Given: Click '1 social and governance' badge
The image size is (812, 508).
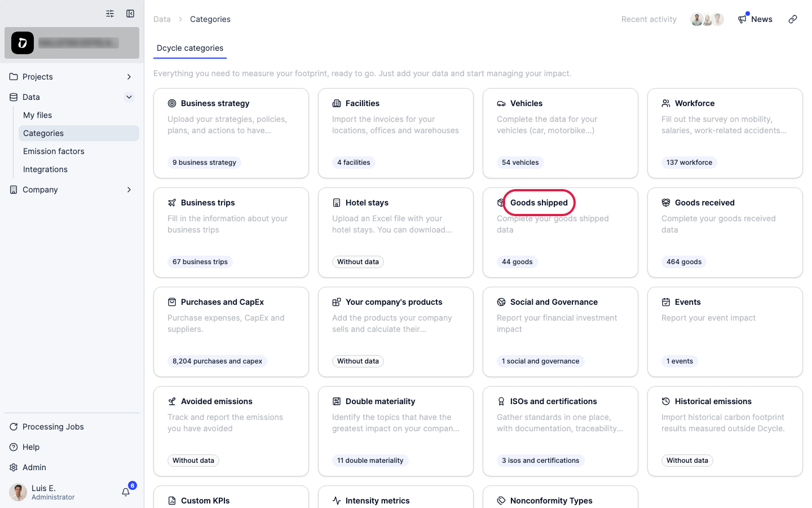Looking at the screenshot, I should 540,361.
